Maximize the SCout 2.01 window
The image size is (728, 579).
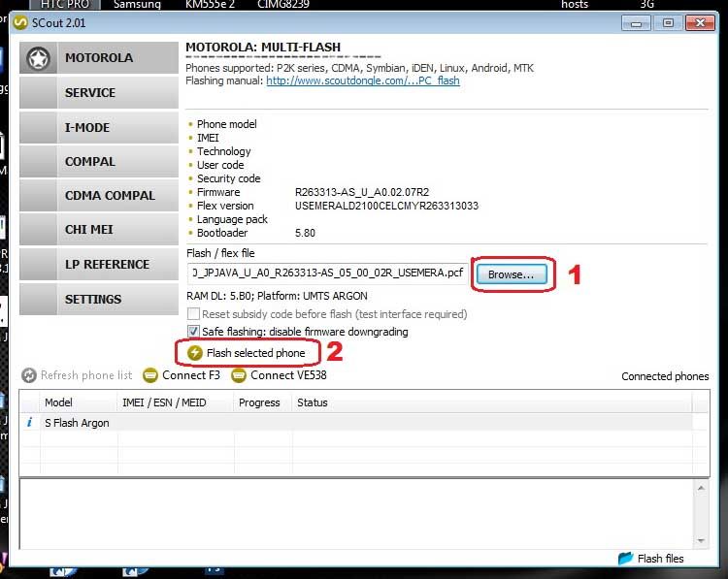pos(668,23)
